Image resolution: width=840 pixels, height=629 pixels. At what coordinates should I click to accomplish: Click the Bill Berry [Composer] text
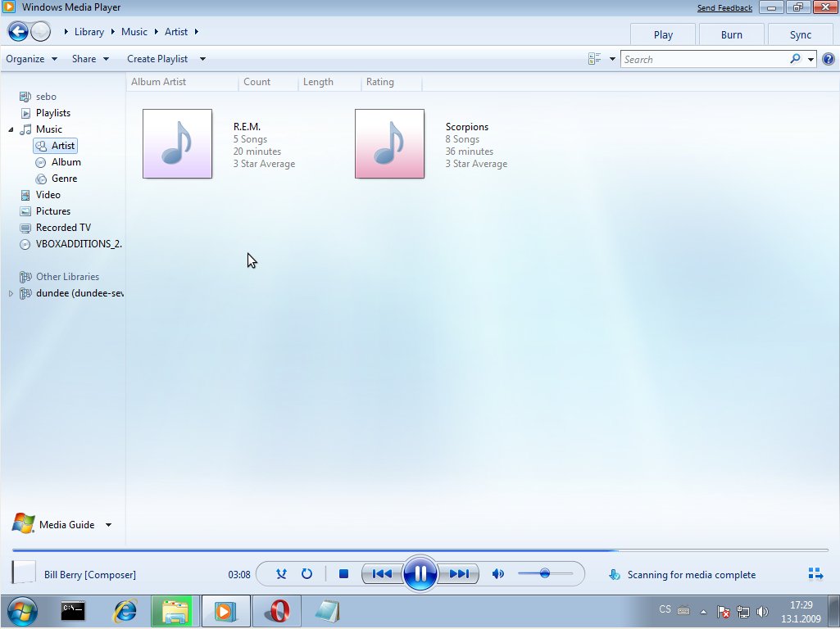coord(90,574)
